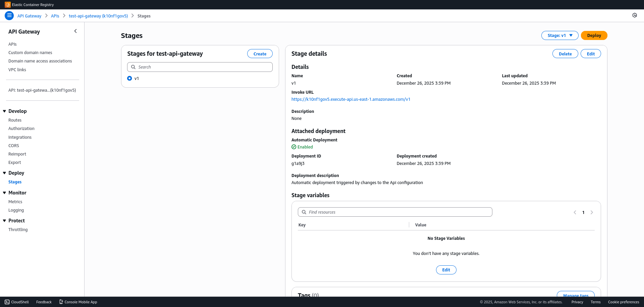The width and height of the screenshot is (644, 307).
Task: Open the recently visited history icon
Action: 635,15
